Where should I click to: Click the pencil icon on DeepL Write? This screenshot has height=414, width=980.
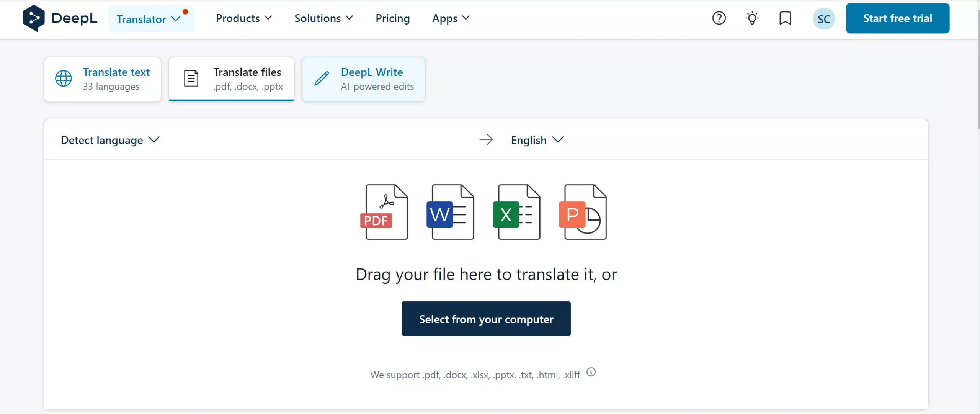321,78
